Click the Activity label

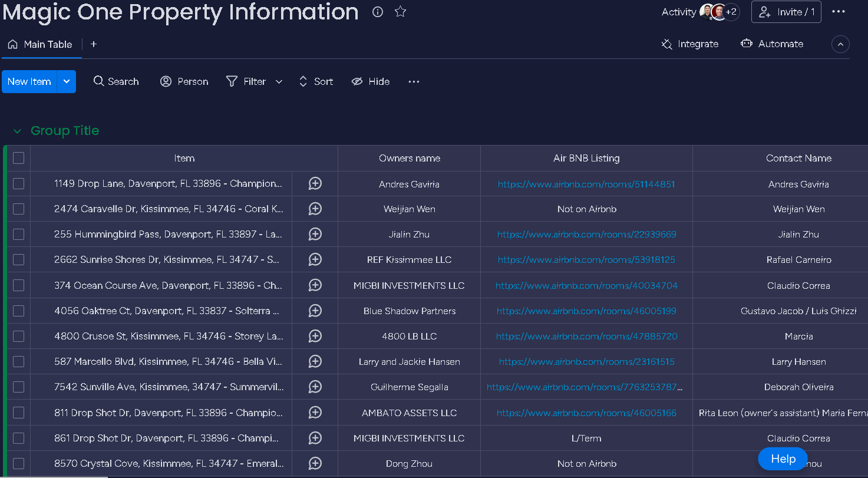[x=679, y=12]
